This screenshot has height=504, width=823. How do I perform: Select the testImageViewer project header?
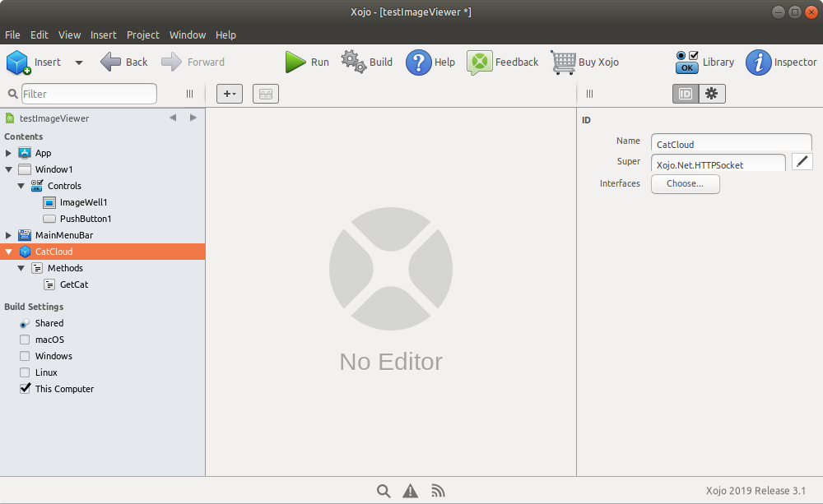coord(54,118)
